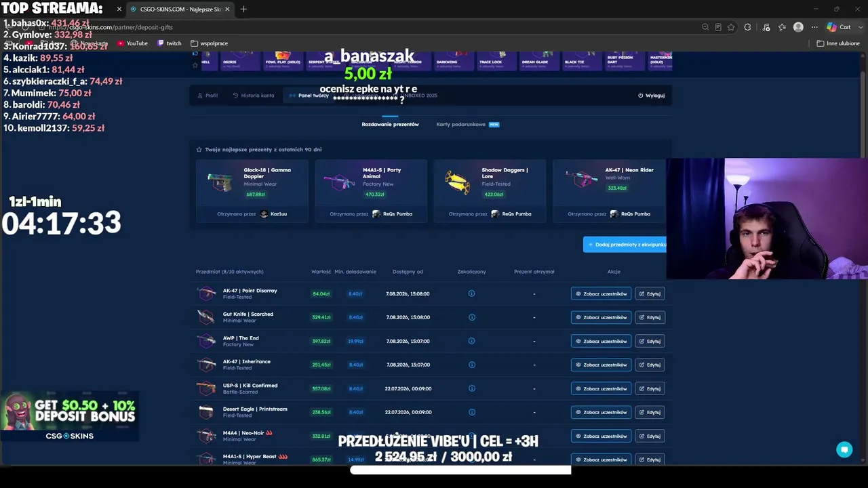
Task: Open the wspolprace bookmarks folder
Action: 210,43
